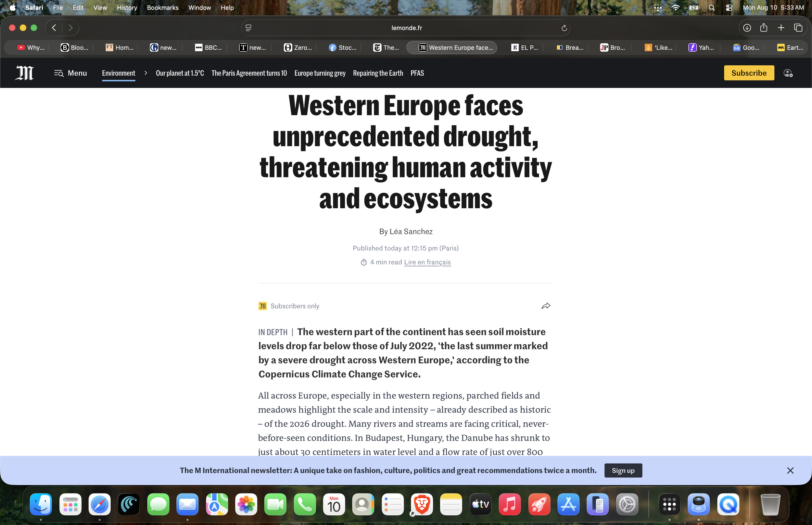Switch to the BBC tab
The width and height of the screenshot is (812, 525).
tap(208, 48)
